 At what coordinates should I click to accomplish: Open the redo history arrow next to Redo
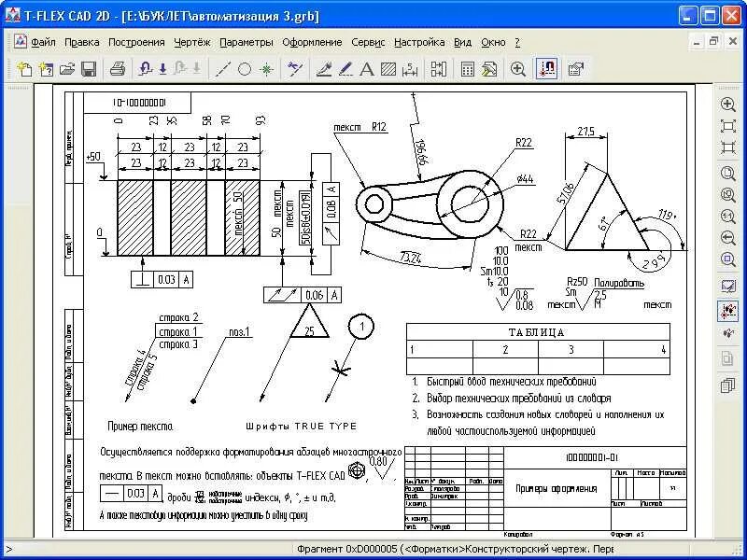[197, 69]
